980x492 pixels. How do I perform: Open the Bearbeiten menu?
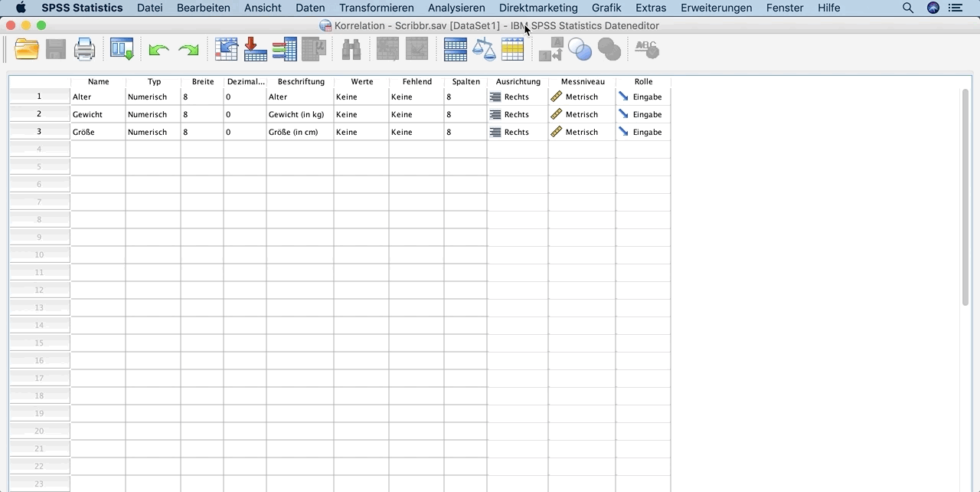[204, 8]
